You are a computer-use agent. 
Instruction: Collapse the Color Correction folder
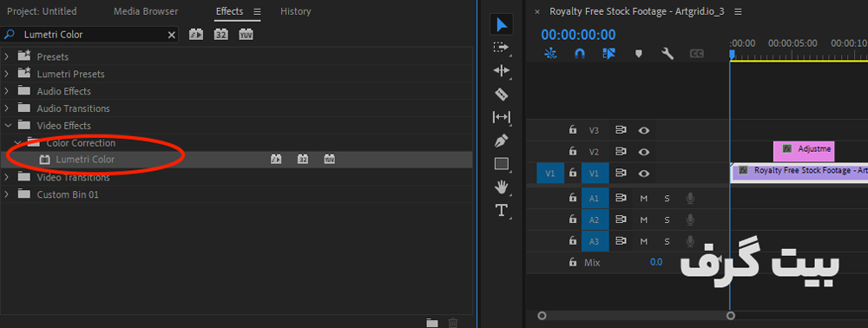[x=16, y=142]
